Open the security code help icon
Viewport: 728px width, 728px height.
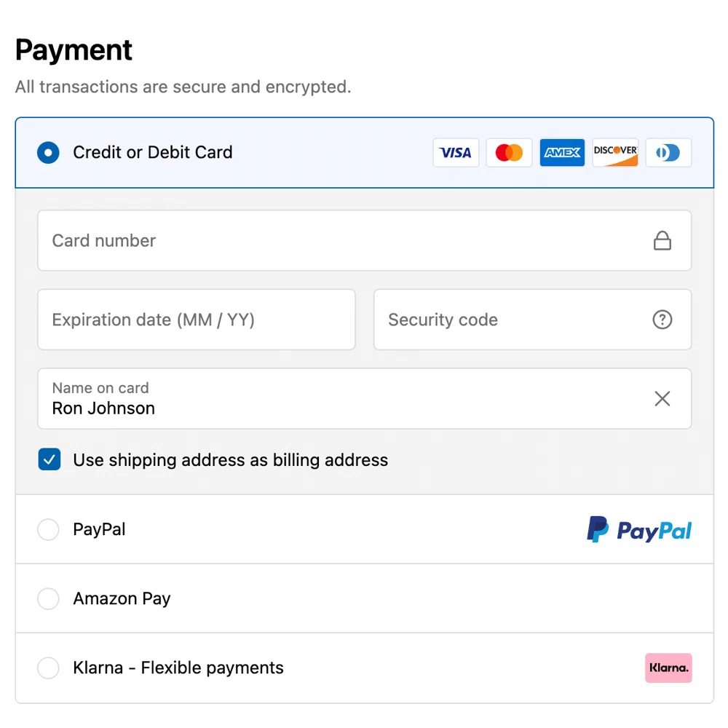662,320
